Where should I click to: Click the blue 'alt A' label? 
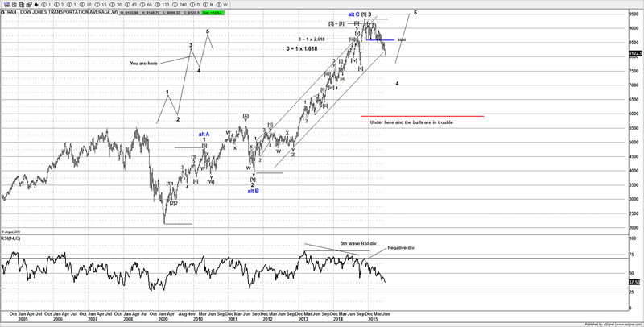(x=204, y=135)
